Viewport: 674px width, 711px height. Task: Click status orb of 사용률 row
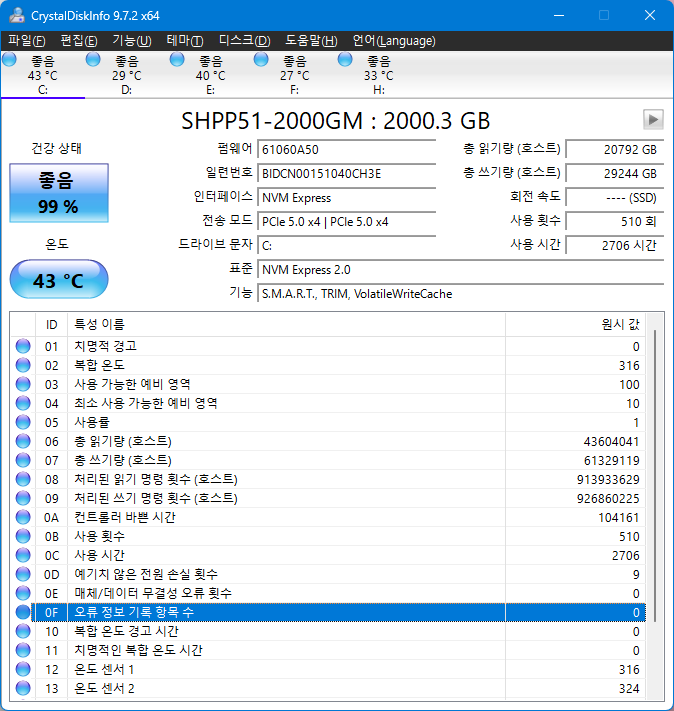click(23, 423)
